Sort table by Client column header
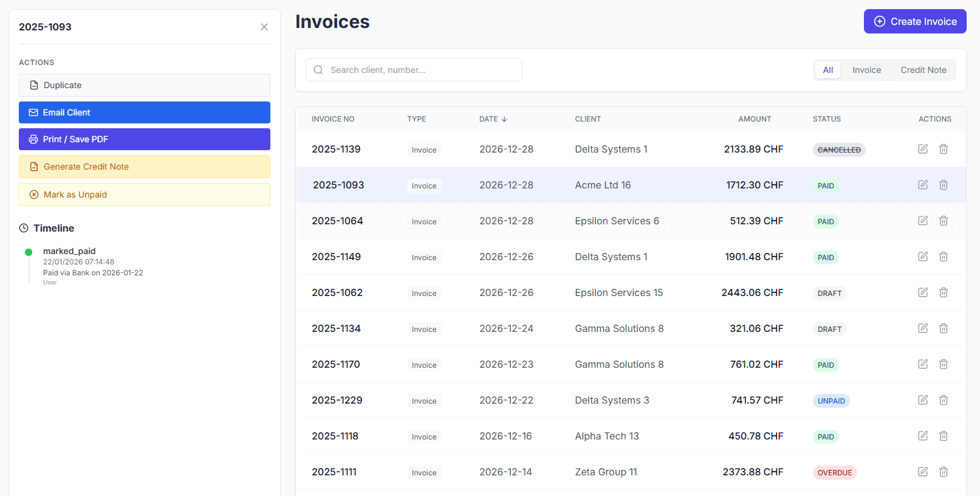 coord(588,119)
